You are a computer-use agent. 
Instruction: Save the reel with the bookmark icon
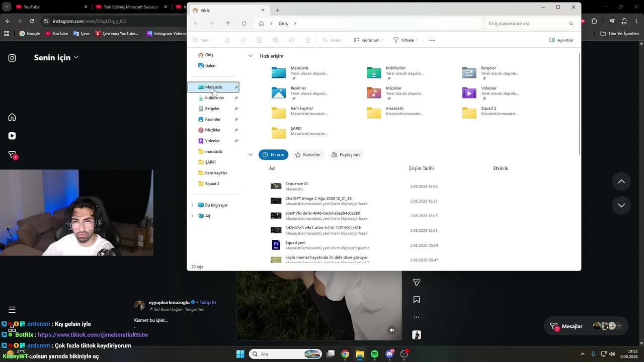click(417, 300)
